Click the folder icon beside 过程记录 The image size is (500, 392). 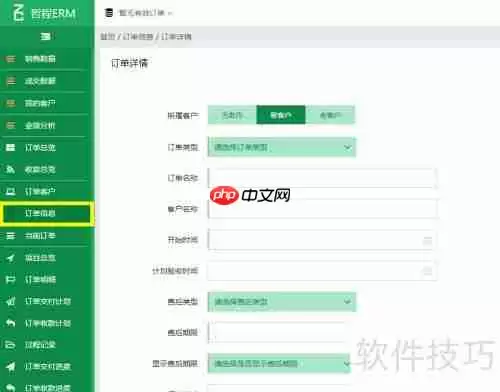[x=11, y=345]
